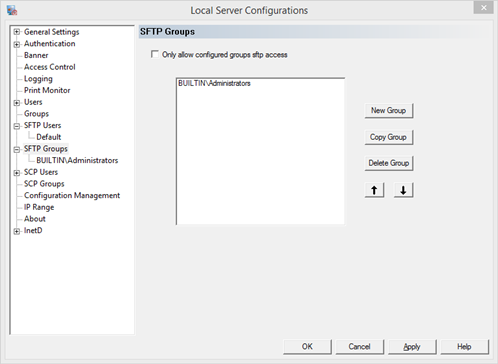
Task: Confirm settings with OK button
Action: point(307,347)
